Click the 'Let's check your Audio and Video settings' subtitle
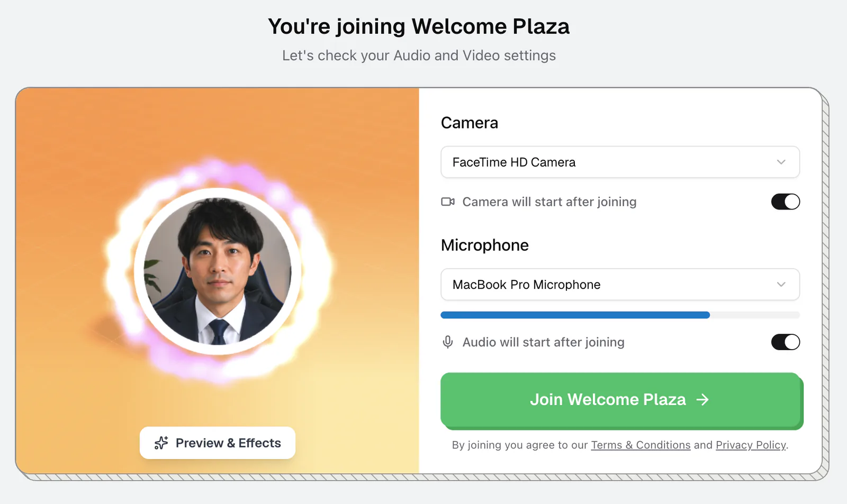This screenshot has height=504, width=847. [x=419, y=56]
